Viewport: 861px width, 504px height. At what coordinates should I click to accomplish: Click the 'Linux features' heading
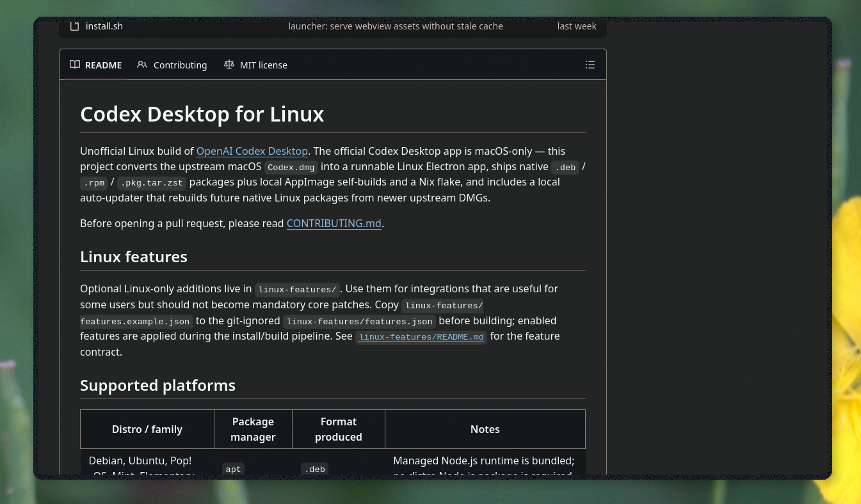click(x=134, y=256)
